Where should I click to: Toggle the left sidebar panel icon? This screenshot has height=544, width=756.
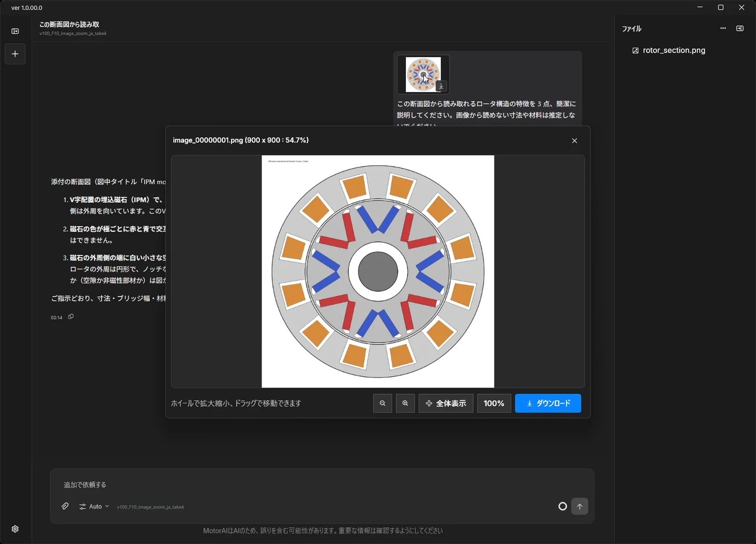click(x=15, y=31)
